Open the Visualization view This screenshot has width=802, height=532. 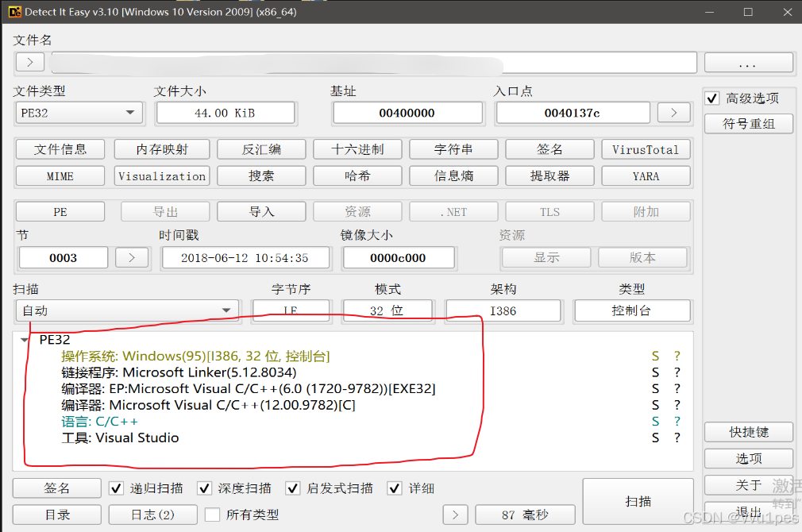(162, 176)
